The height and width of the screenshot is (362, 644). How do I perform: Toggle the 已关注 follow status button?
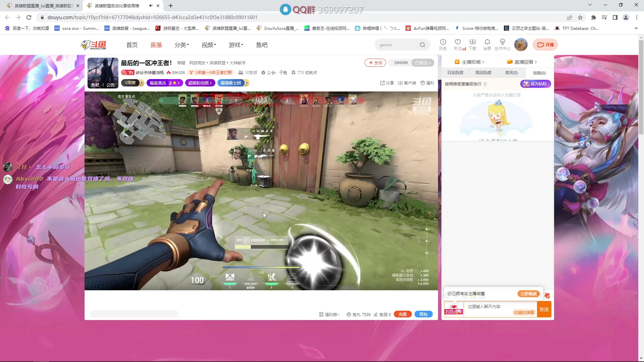(423, 63)
